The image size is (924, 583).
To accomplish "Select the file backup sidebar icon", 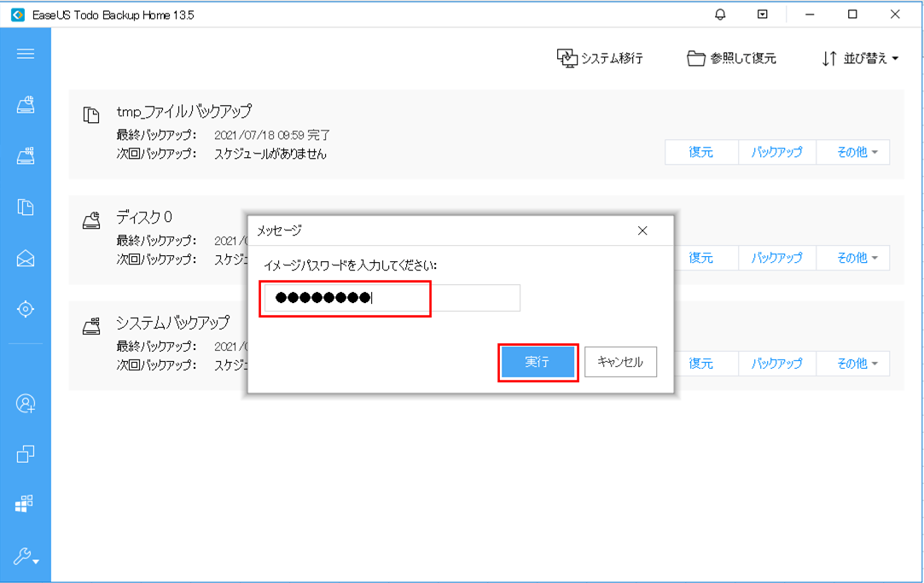I will (26, 207).
